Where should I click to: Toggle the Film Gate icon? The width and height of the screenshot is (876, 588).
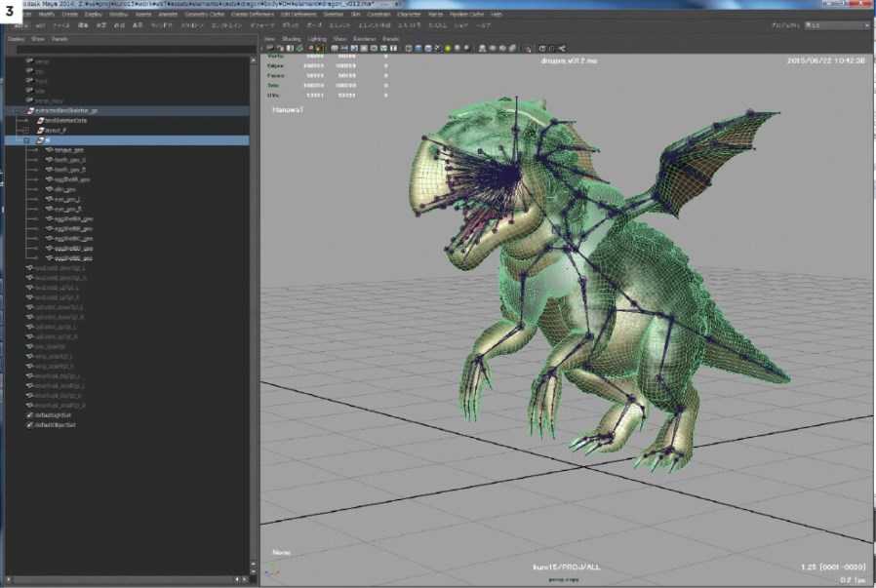coord(344,49)
